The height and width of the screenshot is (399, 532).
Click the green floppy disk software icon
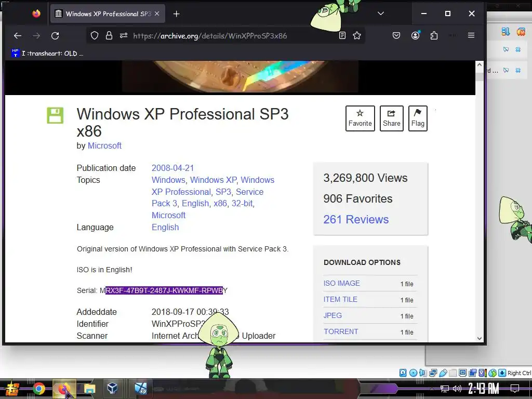tap(55, 115)
